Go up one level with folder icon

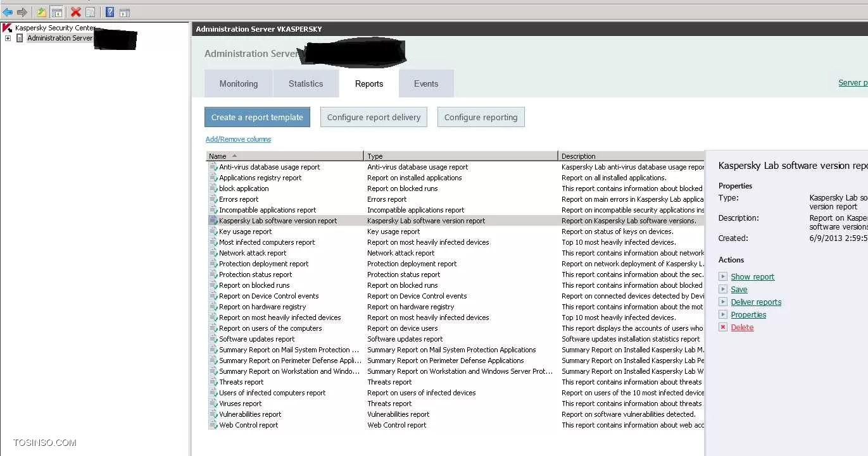click(42, 12)
